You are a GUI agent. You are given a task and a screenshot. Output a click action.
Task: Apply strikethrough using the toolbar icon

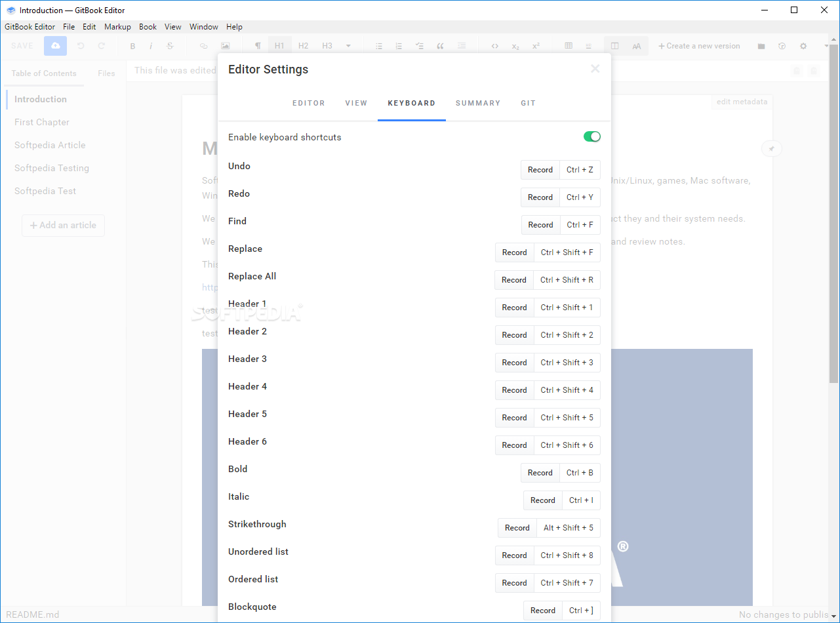tap(170, 46)
